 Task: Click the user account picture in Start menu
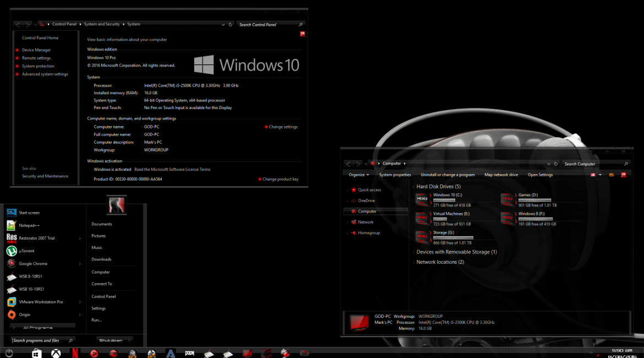pyautogui.click(x=116, y=205)
